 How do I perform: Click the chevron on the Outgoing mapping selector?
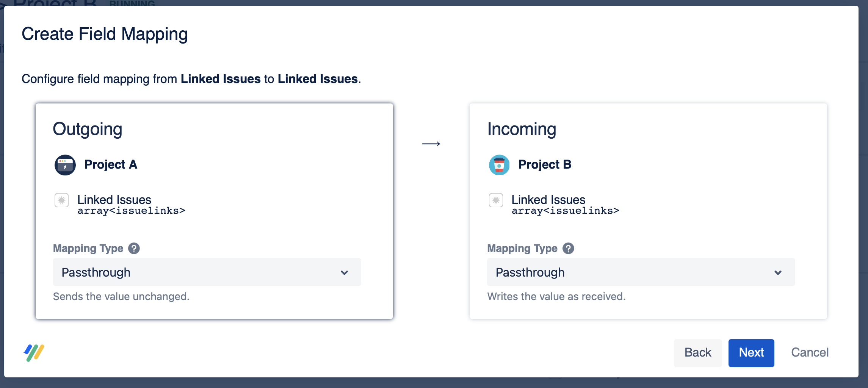pyautogui.click(x=344, y=272)
